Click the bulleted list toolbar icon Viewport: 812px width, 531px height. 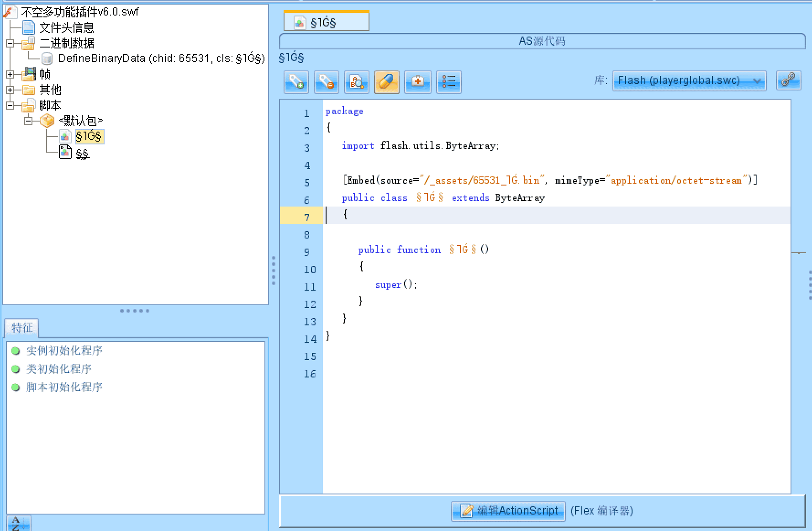(448, 82)
